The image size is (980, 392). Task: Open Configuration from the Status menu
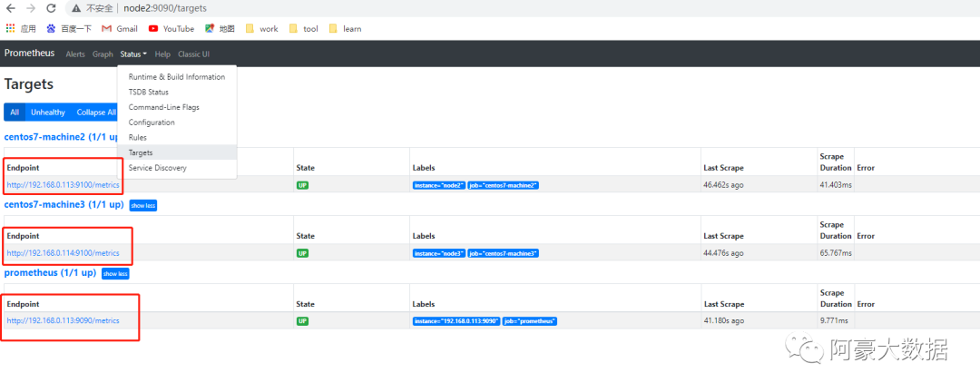coord(177,122)
